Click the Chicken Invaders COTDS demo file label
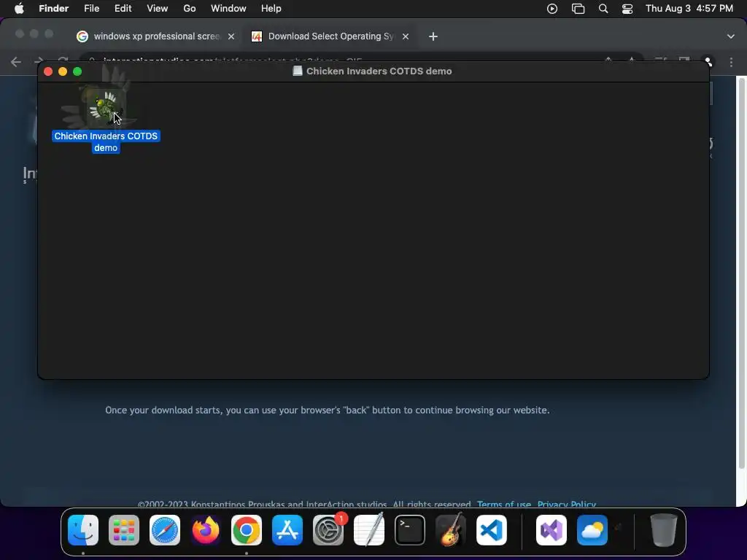This screenshot has height=560, width=747. [x=106, y=142]
